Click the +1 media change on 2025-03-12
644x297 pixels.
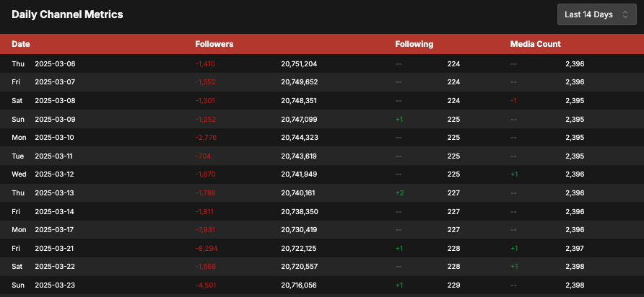coord(514,174)
